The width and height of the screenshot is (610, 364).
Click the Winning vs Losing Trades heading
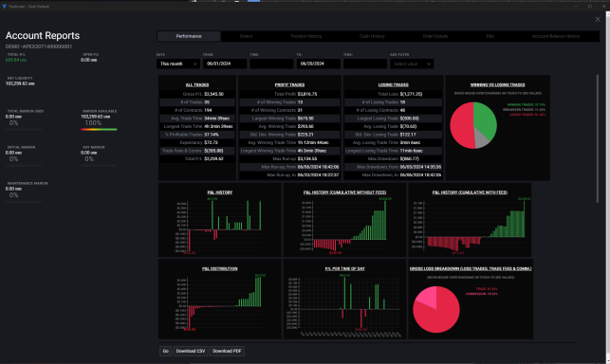[x=497, y=84]
